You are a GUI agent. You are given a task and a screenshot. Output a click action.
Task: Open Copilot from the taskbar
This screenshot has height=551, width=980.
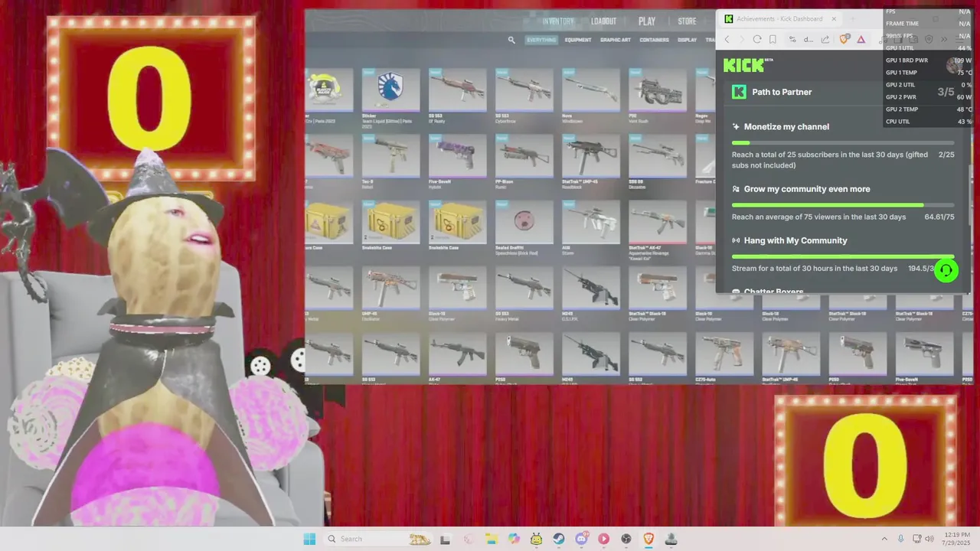513,539
